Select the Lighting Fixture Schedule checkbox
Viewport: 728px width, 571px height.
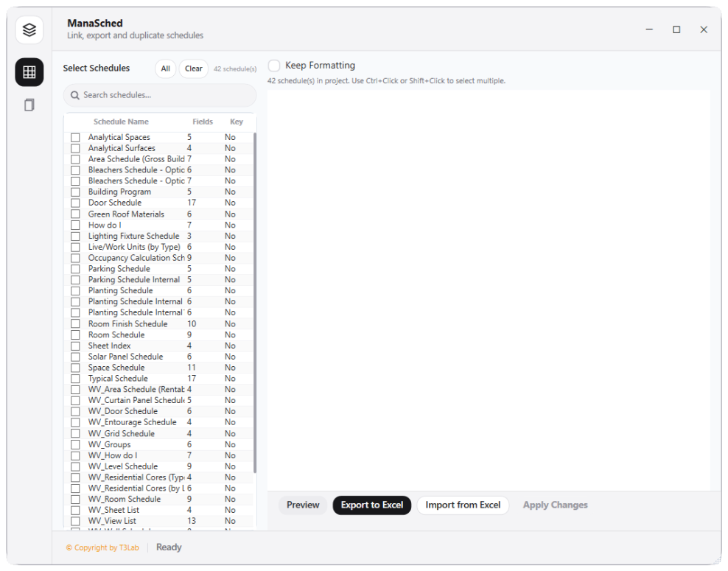click(75, 236)
